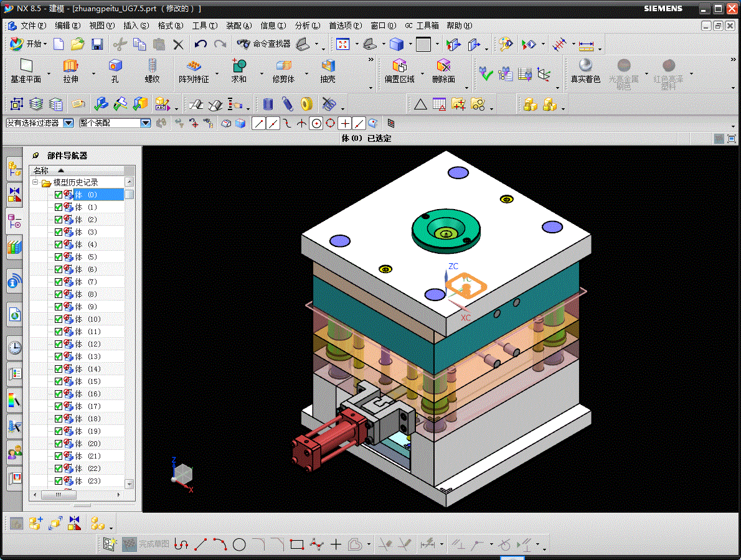Uncheck the 体 (8) body checkbox
Image resolution: width=741 pixels, height=560 pixels.
pyautogui.click(x=59, y=294)
